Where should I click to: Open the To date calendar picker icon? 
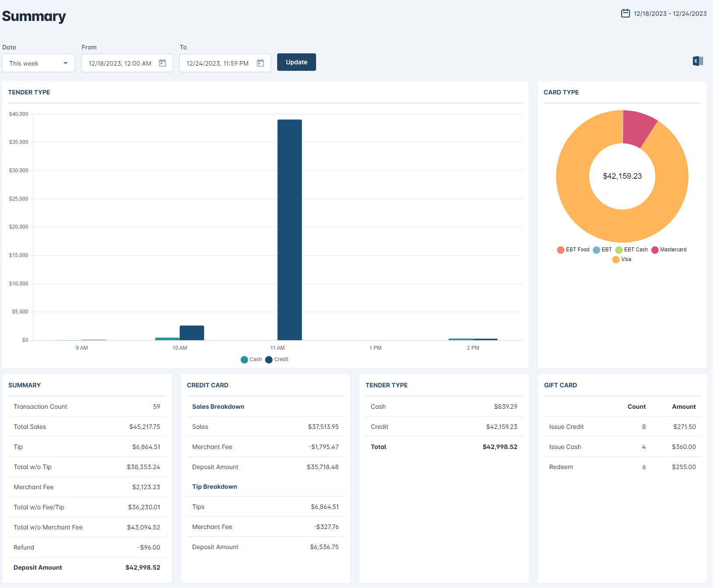(x=260, y=63)
